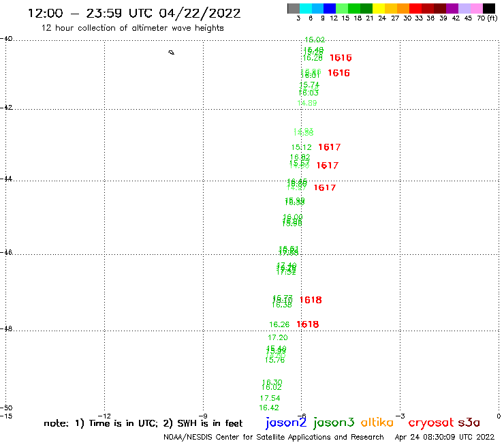Click the 17.20 wave height value
This screenshot has width=504, height=443.
pos(278,337)
